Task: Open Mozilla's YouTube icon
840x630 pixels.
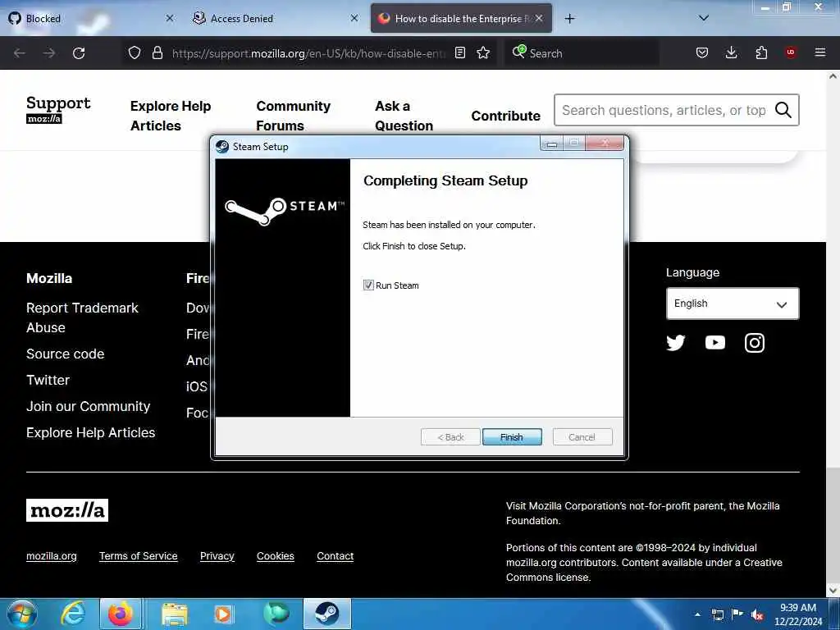Action: click(715, 342)
